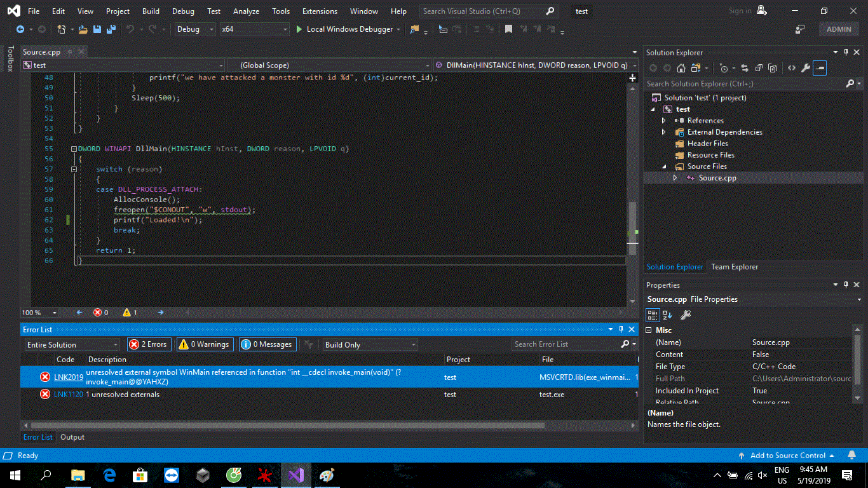The height and width of the screenshot is (488, 868).
Task: Click the LNK2019 error code link
Action: (x=68, y=377)
